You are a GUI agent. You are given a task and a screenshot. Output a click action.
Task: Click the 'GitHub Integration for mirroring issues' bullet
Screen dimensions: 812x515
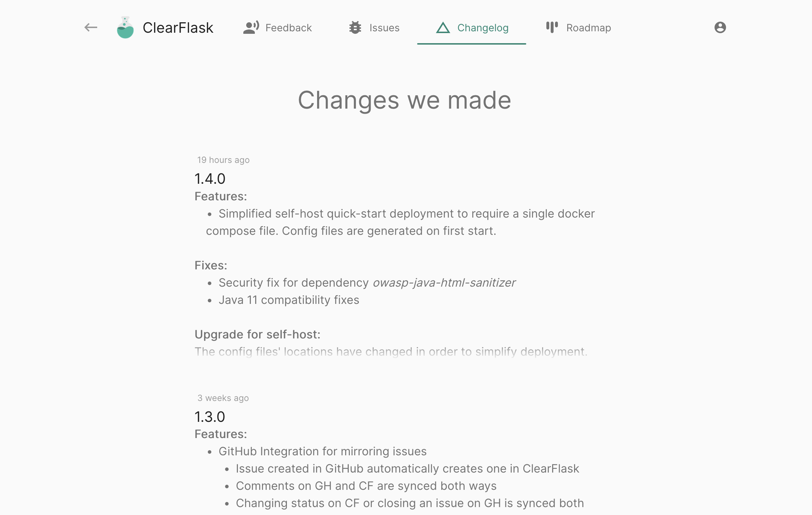(322, 451)
